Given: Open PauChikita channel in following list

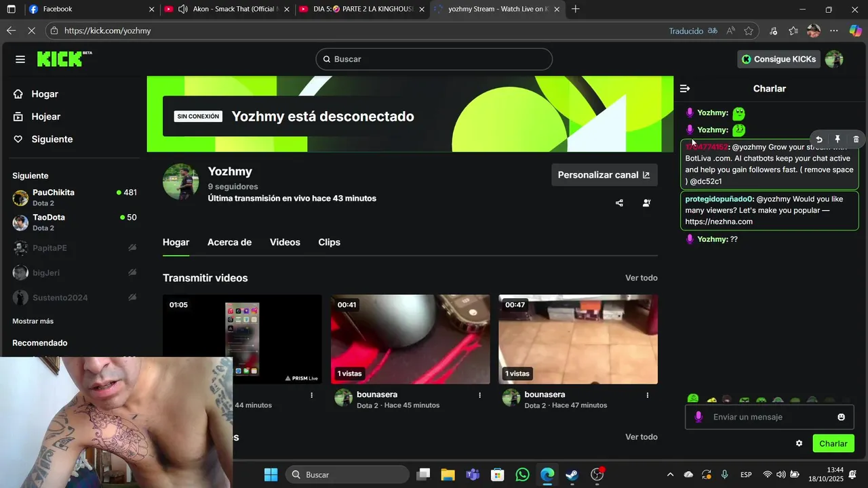Looking at the screenshot, I should tap(75, 197).
